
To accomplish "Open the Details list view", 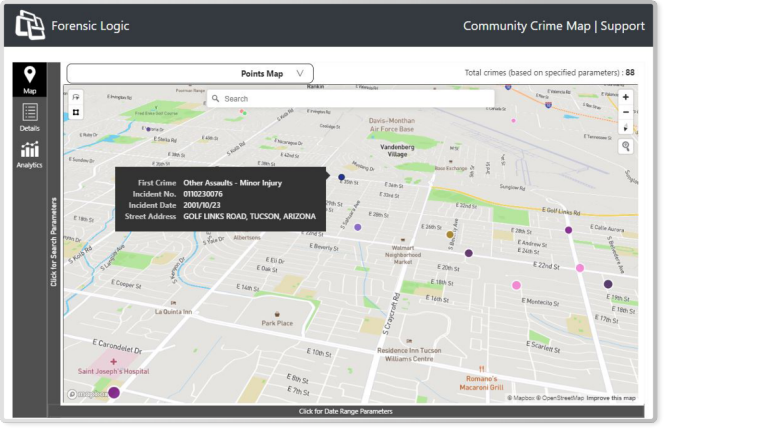I will click(30, 117).
